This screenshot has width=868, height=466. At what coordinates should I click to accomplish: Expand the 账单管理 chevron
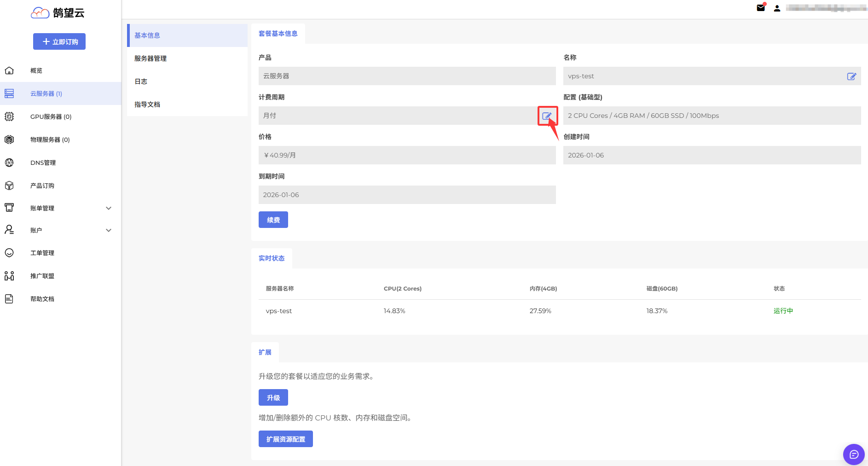pyautogui.click(x=109, y=208)
